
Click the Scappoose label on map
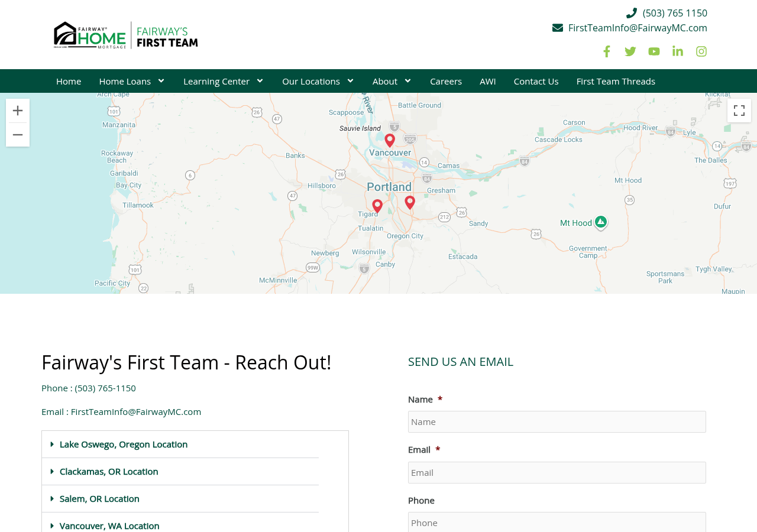click(347, 112)
